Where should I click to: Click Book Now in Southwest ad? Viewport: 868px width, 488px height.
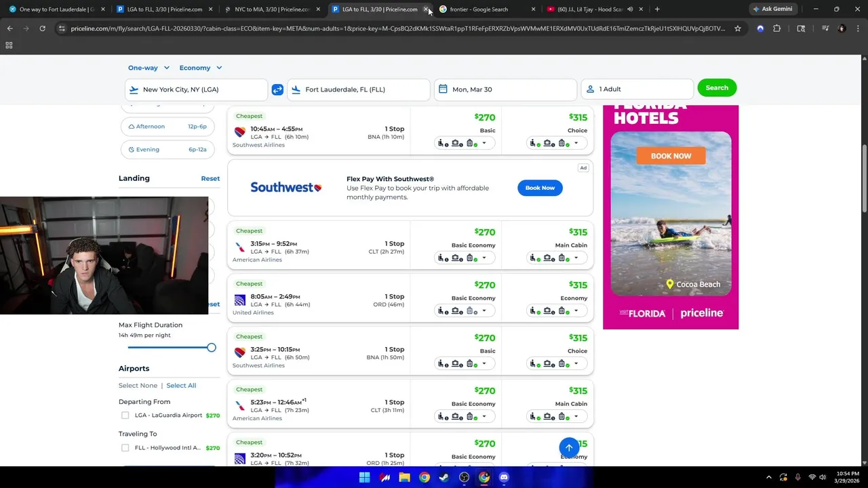point(540,188)
